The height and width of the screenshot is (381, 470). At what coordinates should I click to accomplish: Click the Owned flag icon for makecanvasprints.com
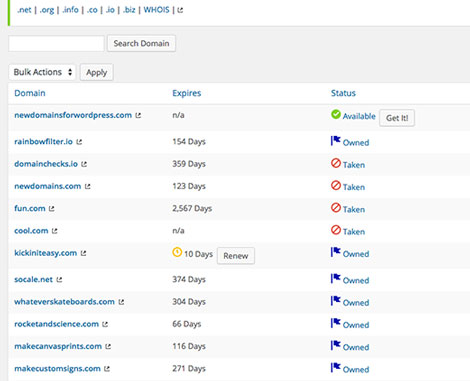[335, 345]
